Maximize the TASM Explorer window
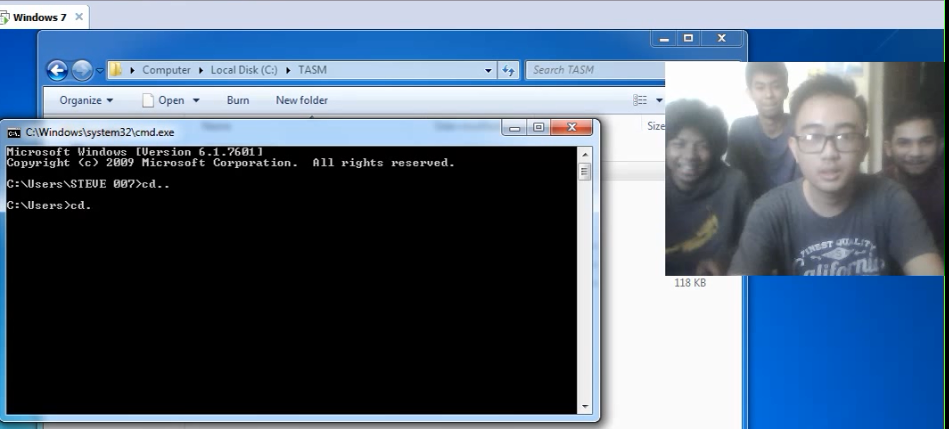Screen dimensions: 949x429 pyautogui.click(x=688, y=38)
